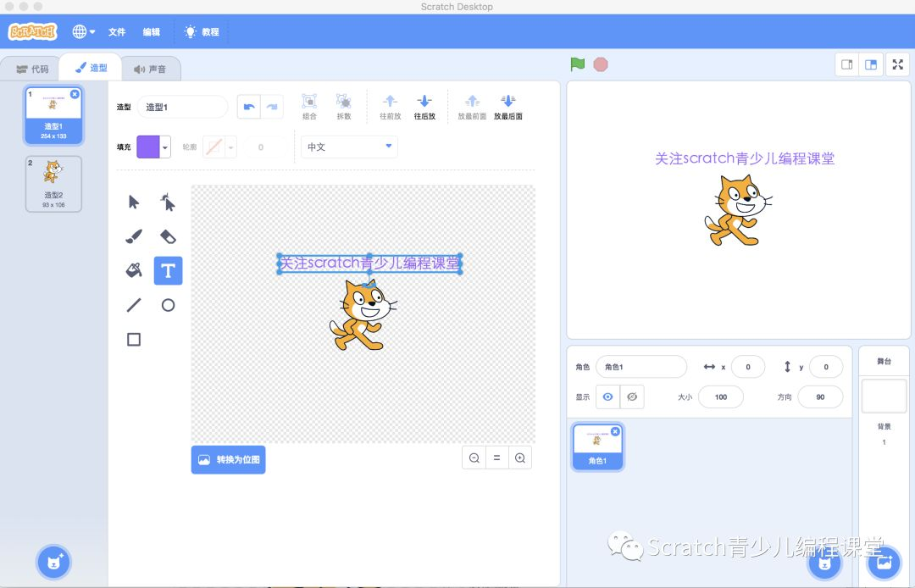The width and height of the screenshot is (915, 588).
Task: Show 角色1 by clicking the visible eye toggle
Action: (x=608, y=397)
